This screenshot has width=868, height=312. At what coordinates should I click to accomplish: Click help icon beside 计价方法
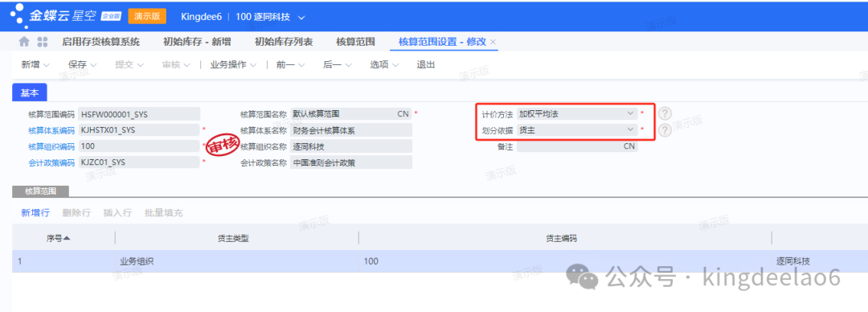point(665,113)
